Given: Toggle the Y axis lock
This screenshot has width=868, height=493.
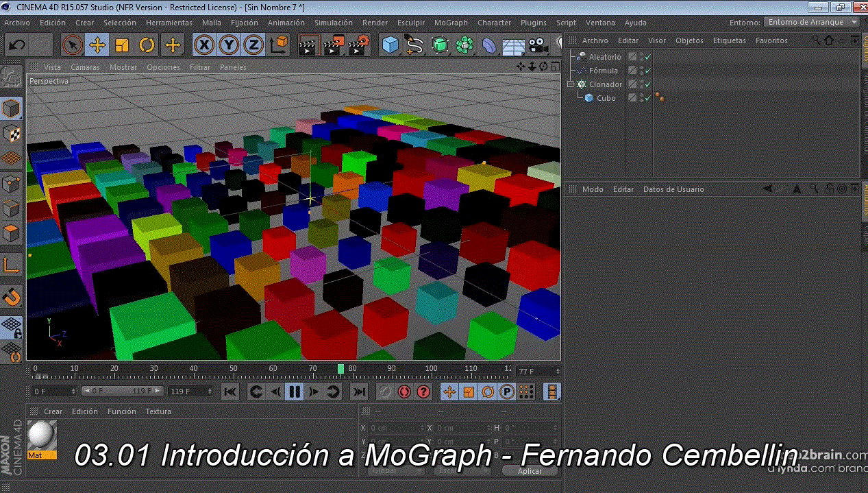Looking at the screenshot, I should click(229, 45).
